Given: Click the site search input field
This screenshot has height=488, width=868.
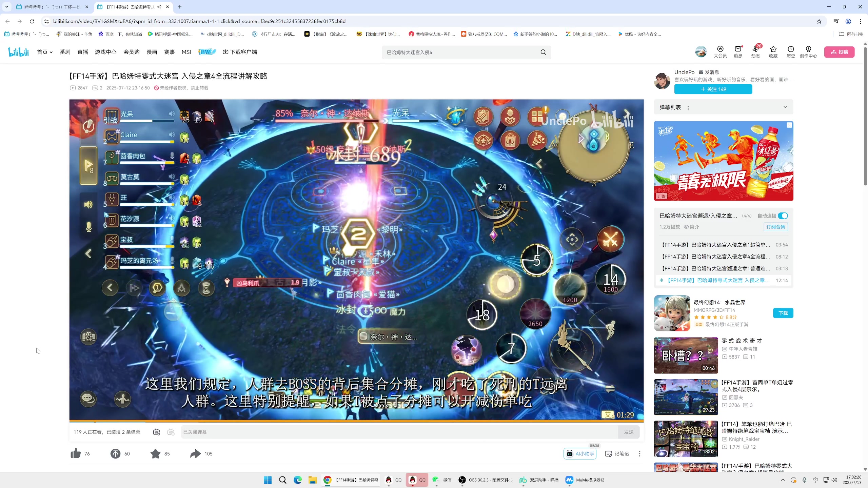Looking at the screenshot, I should (x=460, y=52).
